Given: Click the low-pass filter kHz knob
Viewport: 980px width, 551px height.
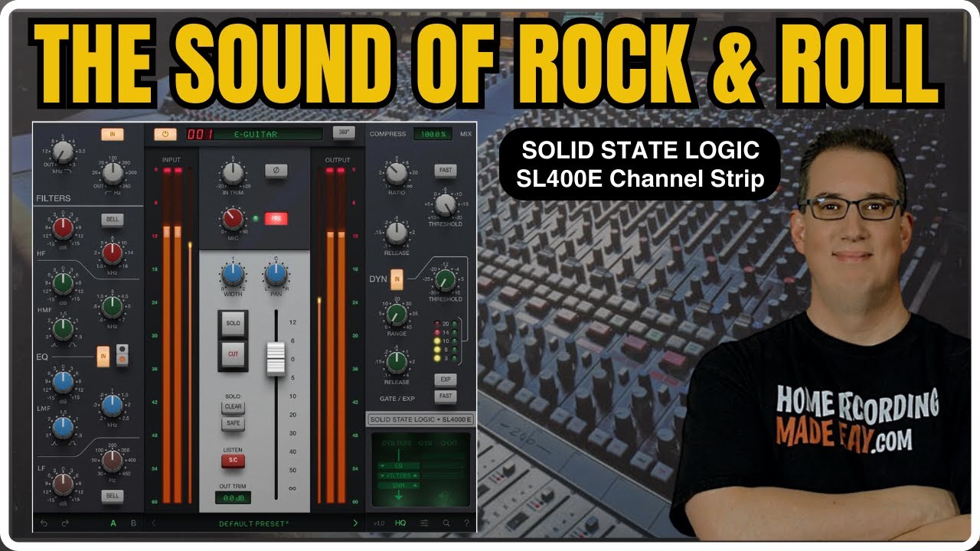Looking at the screenshot, I should coord(64,152).
